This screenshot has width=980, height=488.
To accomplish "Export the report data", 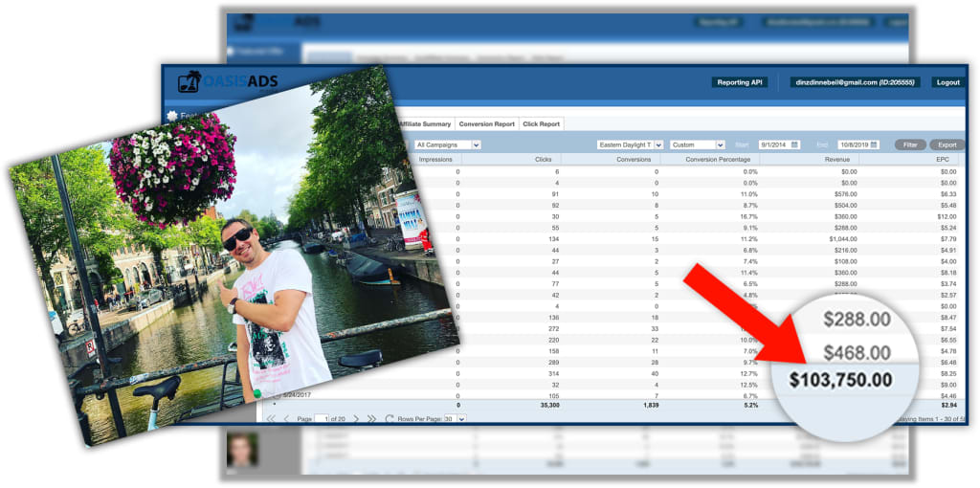I will click(x=947, y=144).
